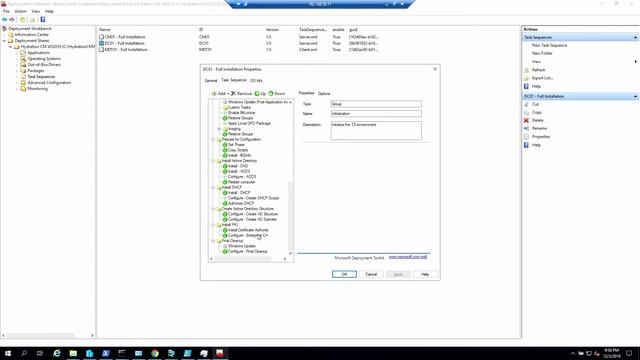Open the taskbar search icon
This screenshot has width=640, height=360.
tap(24, 353)
